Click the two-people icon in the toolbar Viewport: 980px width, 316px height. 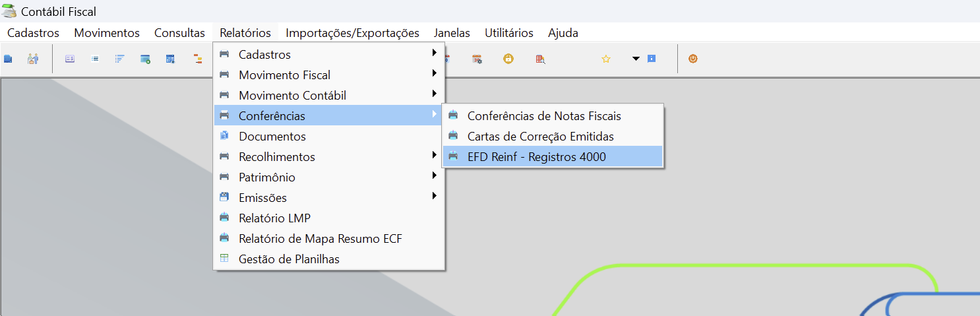click(x=33, y=59)
